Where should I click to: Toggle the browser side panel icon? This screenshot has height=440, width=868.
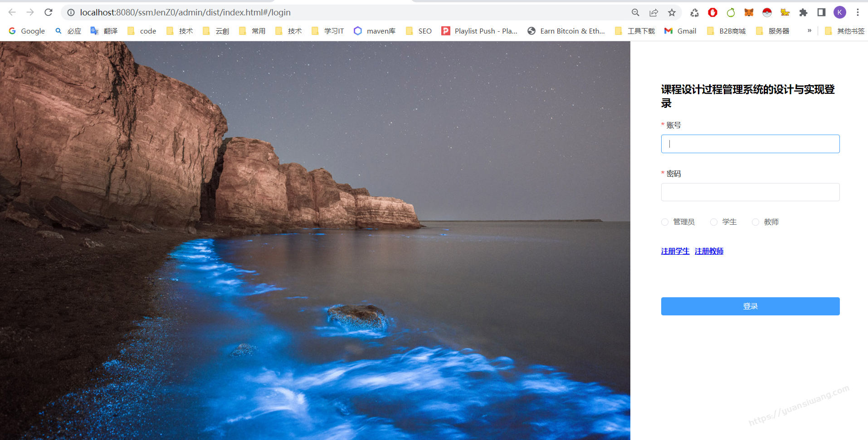[x=821, y=13]
